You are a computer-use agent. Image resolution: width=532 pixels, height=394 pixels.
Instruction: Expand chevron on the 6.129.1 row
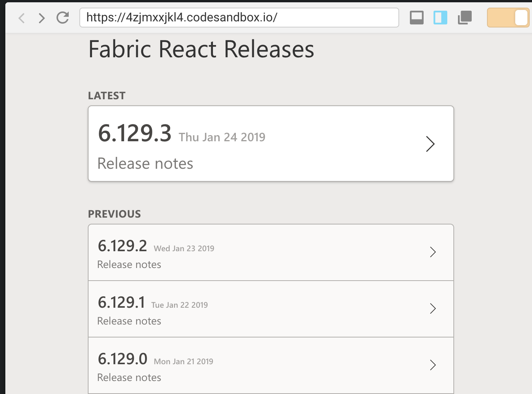point(433,308)
